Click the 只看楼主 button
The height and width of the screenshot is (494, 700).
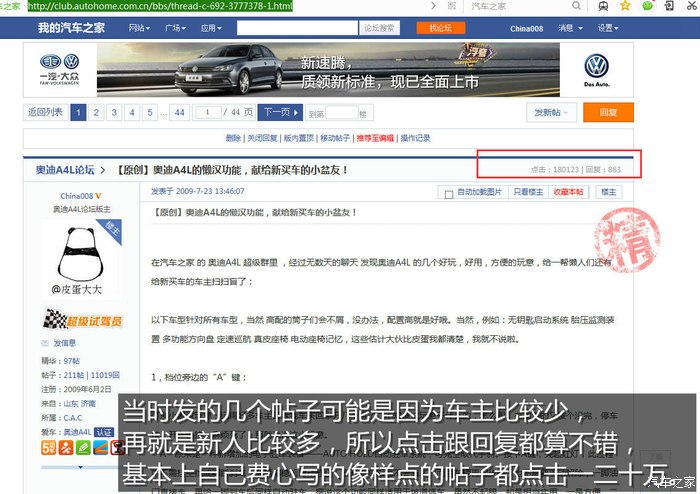click(x=528, y=191)
